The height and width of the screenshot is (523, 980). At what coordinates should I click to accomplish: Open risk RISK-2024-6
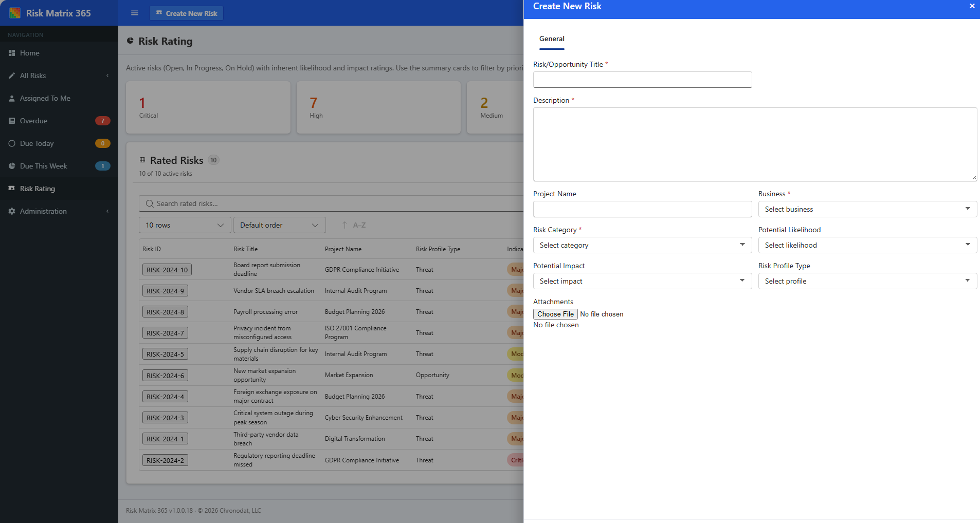pos(165,376)
